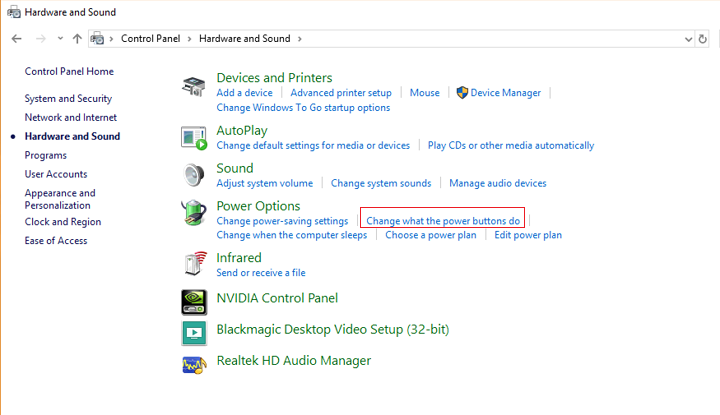Open the recent locations dropdown arrow
Screen dimensions: 720x415
point(60,39)
